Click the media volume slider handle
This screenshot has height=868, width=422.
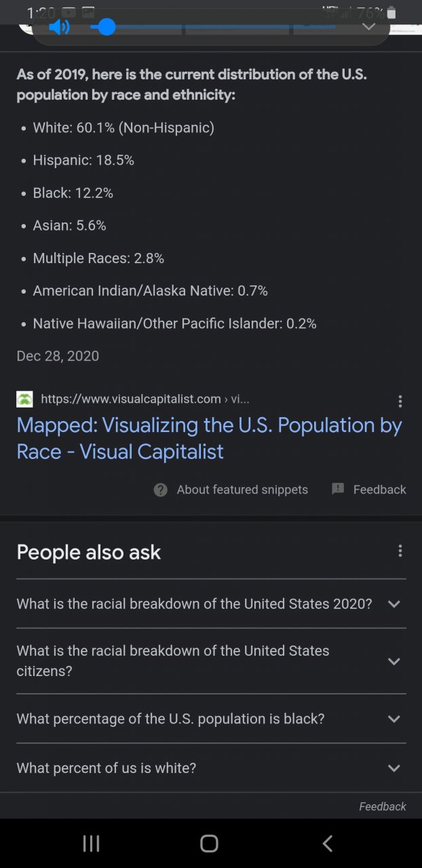tap(107, 27)
